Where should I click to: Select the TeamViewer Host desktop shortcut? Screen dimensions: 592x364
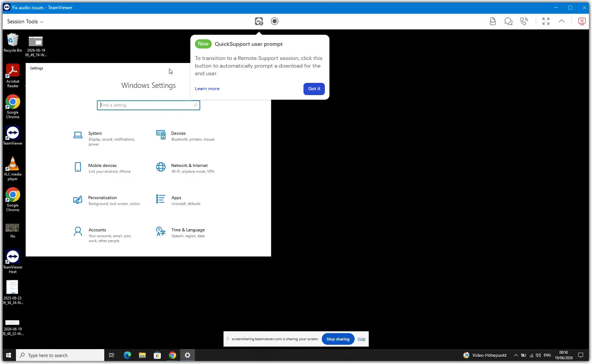tap(13, 262)
